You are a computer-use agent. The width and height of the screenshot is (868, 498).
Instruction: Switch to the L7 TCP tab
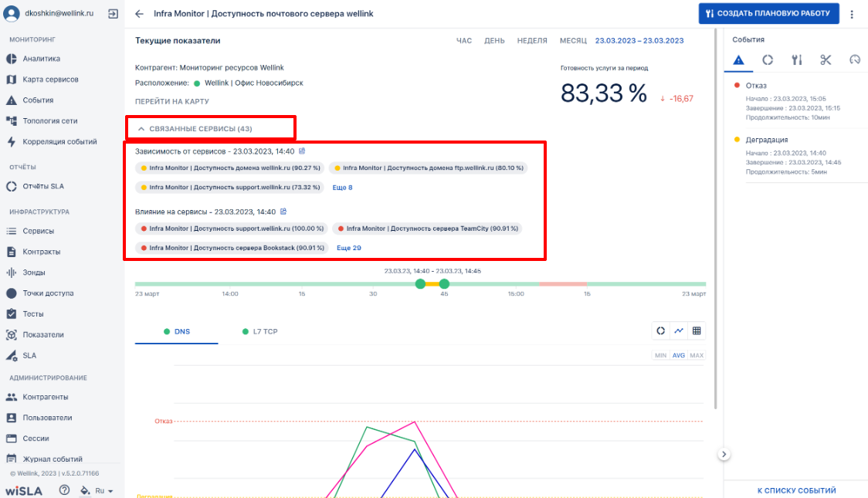[259, 331]
